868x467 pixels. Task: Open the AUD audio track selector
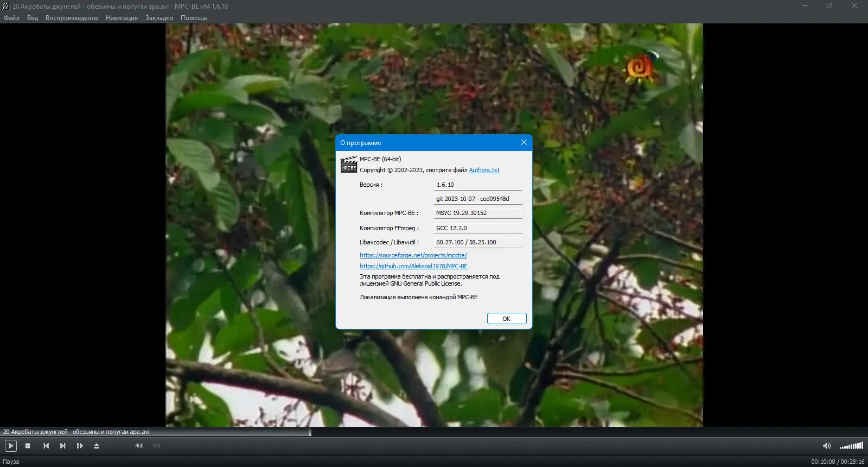coord(139,446)
